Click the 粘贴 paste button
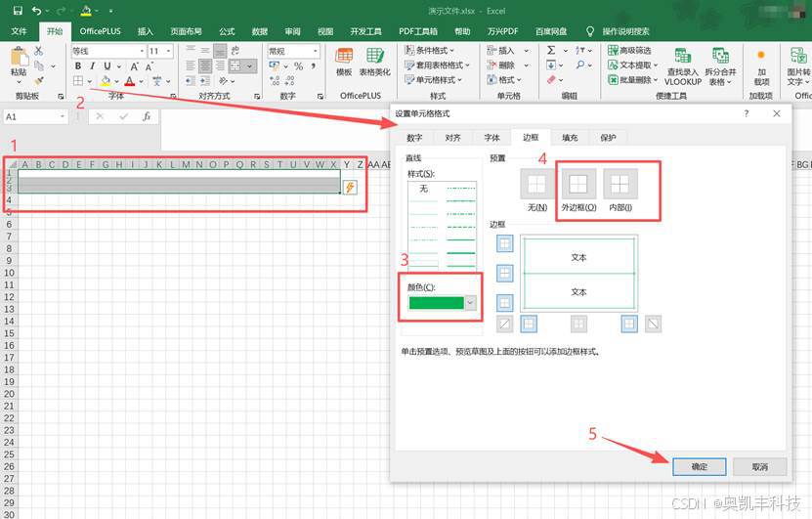 point(19,66)
